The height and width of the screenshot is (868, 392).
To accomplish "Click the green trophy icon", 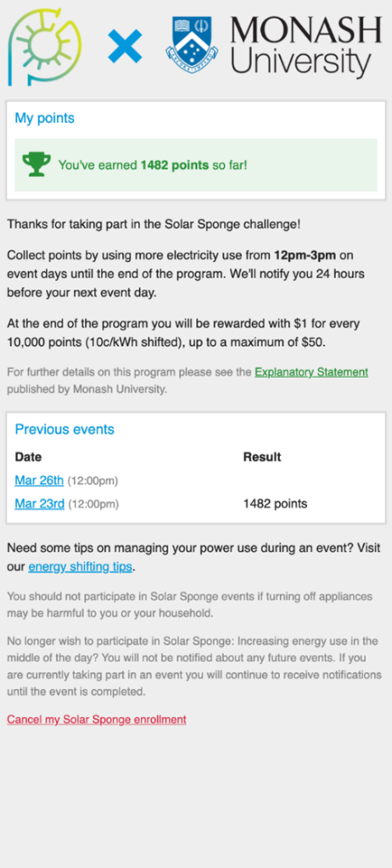I will coord(36,164).
